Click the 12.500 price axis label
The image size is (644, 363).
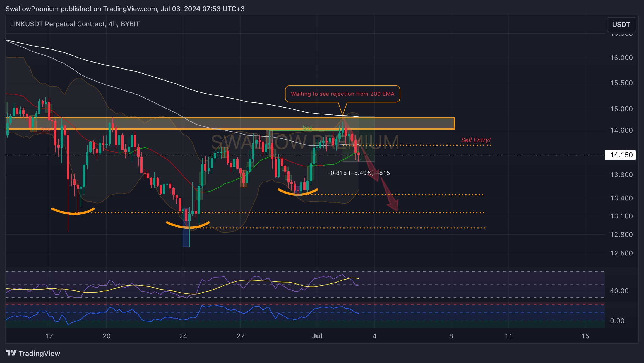click(x=621, y=253)
